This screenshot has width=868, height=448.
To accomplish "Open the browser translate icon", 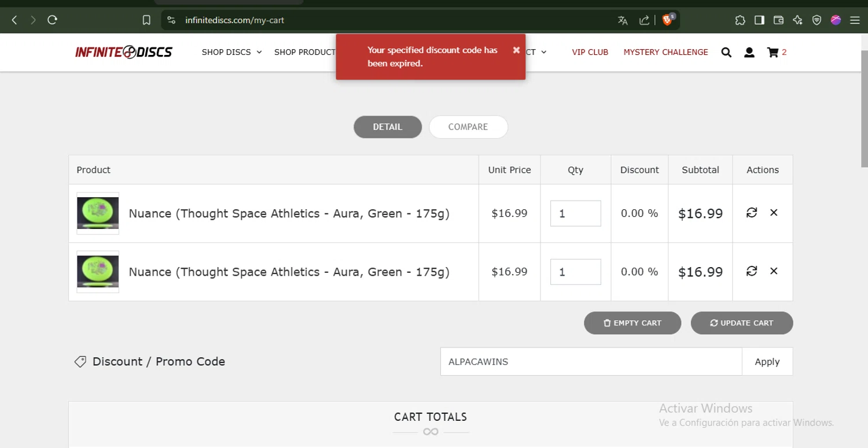I will (623, 20).
